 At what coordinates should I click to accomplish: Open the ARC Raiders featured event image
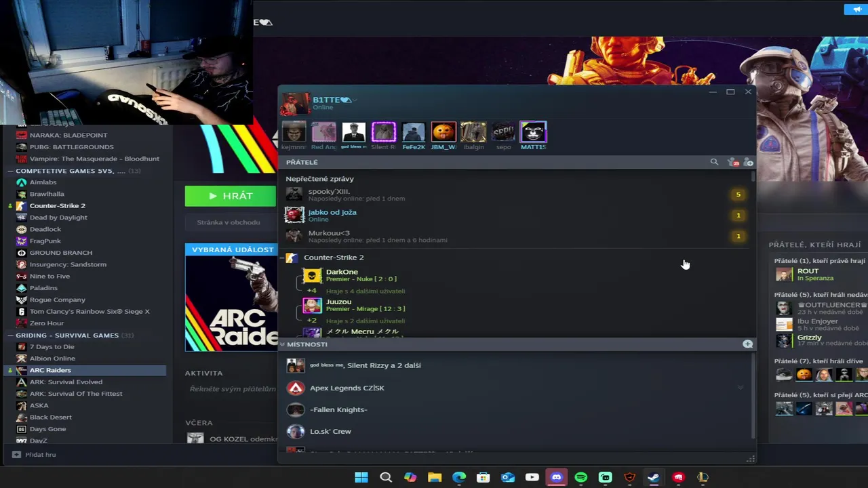coord(231,303)
